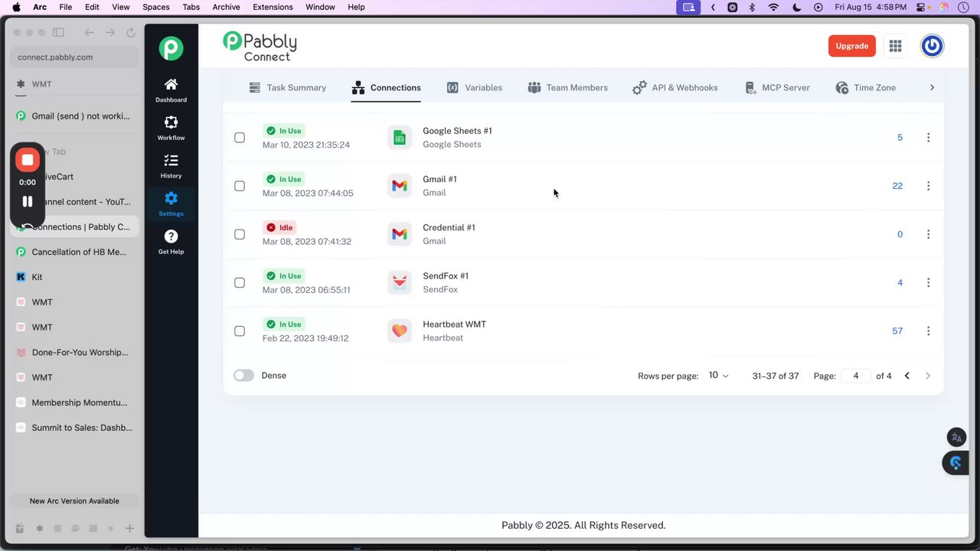Open History section in sidebar
Viewport: 980px width, 551px height.
[171, 166]
